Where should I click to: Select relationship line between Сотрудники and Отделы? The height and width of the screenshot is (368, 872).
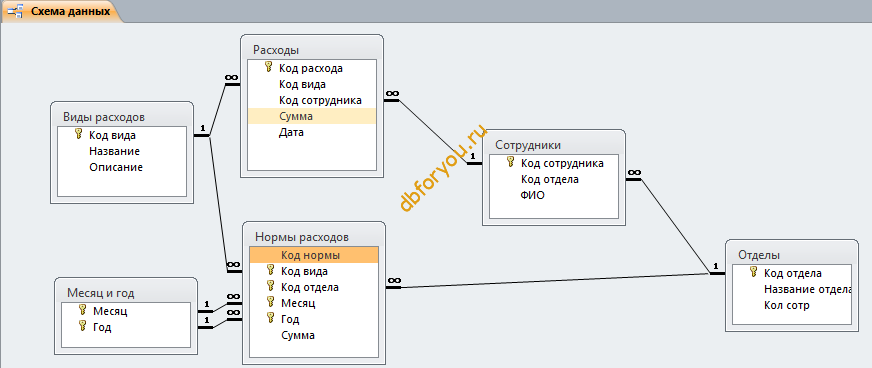(x=675, y=225)
